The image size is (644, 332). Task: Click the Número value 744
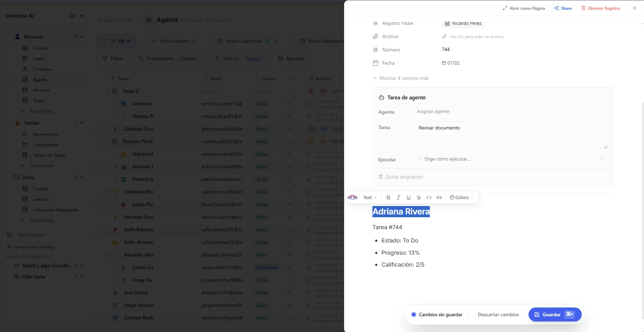coord(446,50)
